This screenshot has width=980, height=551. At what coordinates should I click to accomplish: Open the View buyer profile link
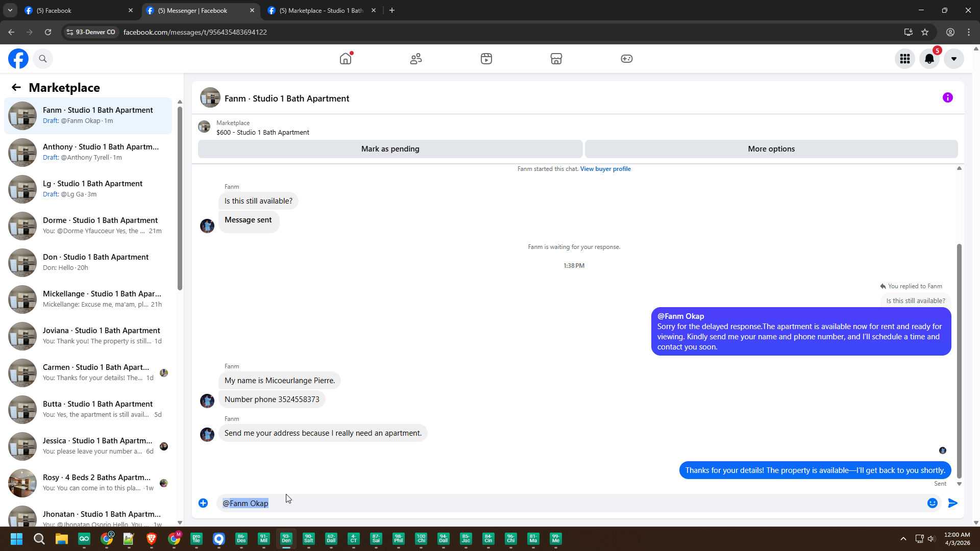pyautogui.click(x=605, y=169)
